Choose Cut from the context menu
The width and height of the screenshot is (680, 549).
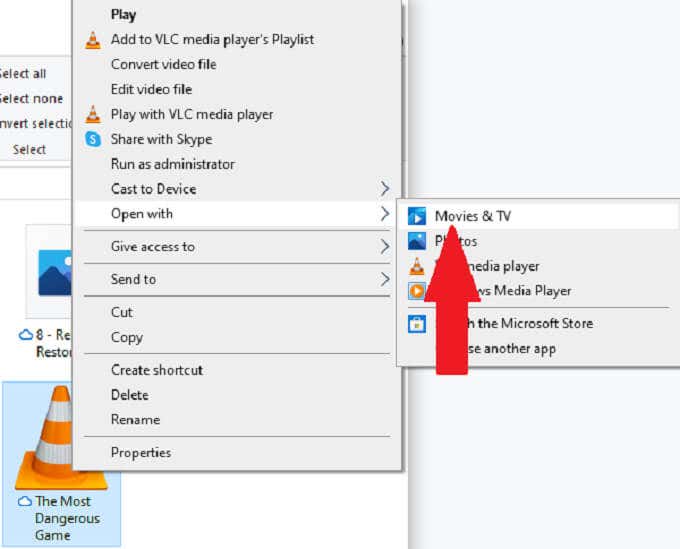pos(238,312)
